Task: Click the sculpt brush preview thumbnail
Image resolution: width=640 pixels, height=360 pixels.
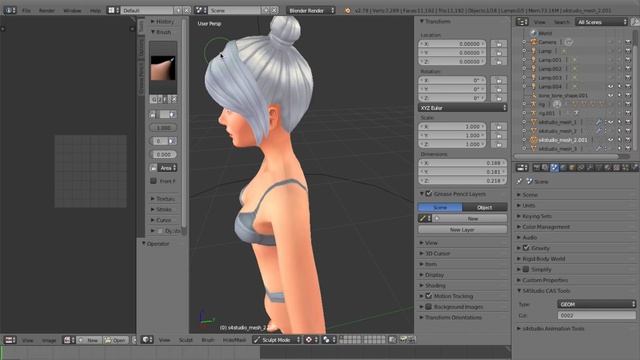Action: click(163, 68)
